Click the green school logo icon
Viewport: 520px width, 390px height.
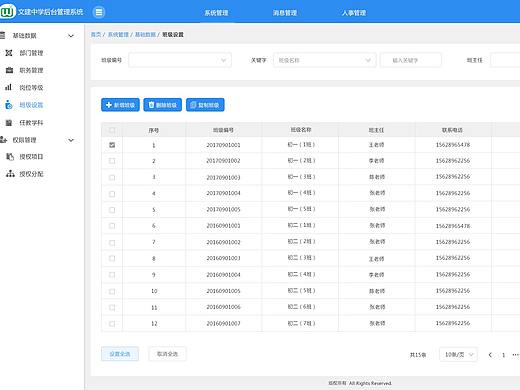(7, 12)
